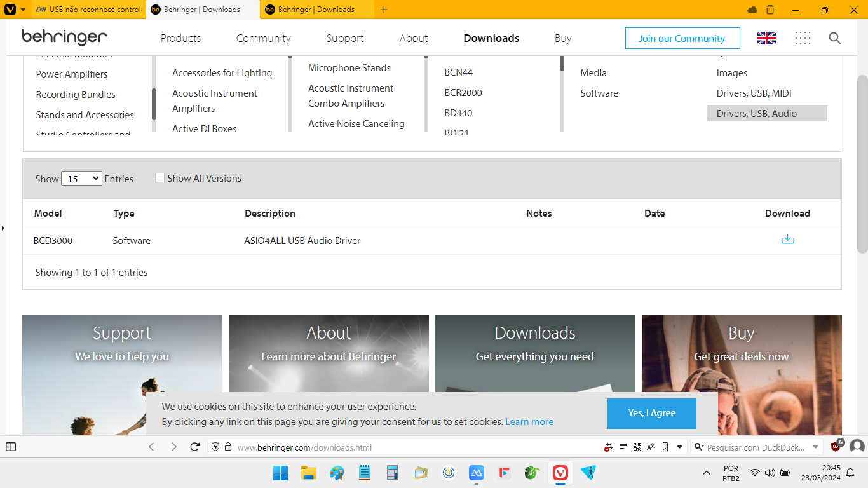868x488 pixels.
Task: Open the Calculator taskbar icon
Action: tap(393, 473)
